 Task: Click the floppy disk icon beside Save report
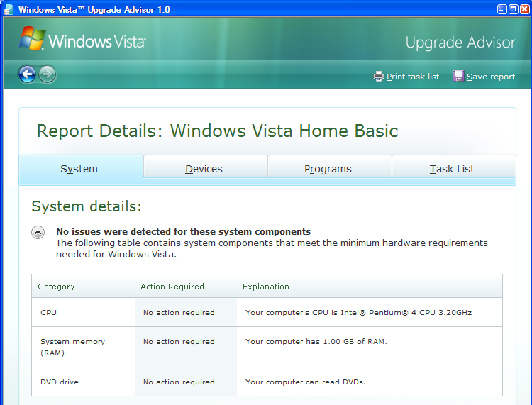[459, 76]
